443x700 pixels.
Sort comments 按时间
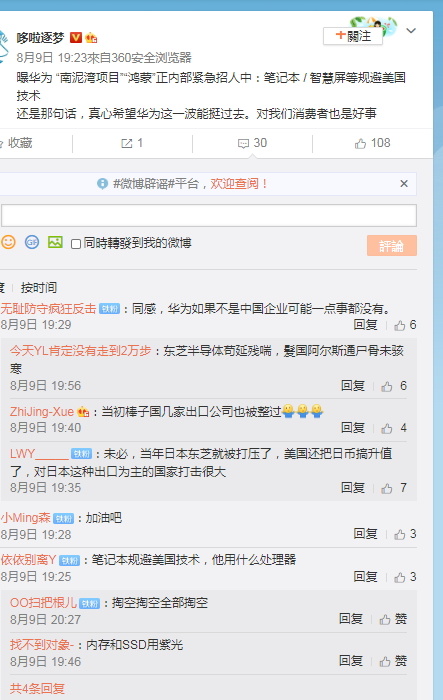pyautogui.click(x=39, y=288)
